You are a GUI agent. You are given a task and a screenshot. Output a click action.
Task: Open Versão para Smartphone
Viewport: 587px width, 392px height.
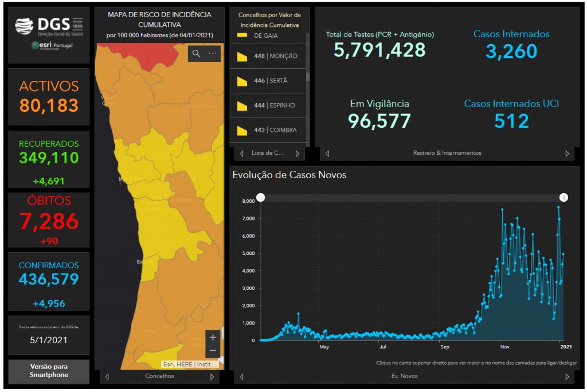49,371
